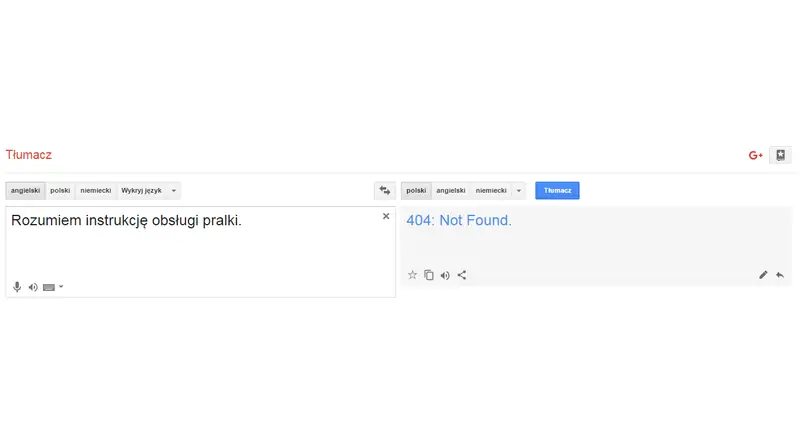This screenshot has width=800, height=445.
Task: Star the translation to save it
Action: 412,275
